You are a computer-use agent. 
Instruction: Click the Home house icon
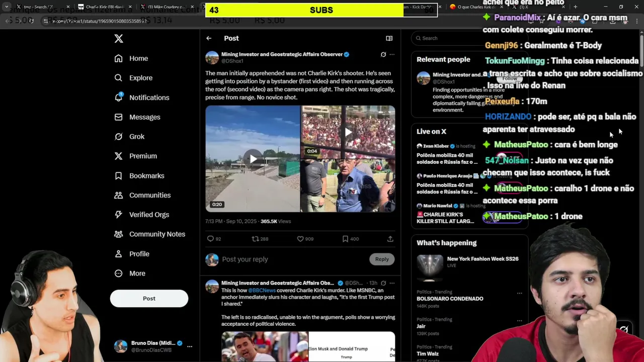[x=118, y=58]
